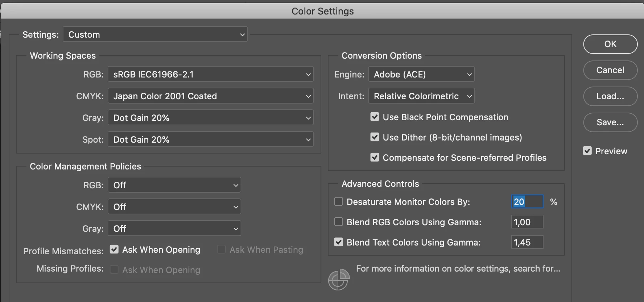Click the desaturate percentage input field

pos(527,201)
